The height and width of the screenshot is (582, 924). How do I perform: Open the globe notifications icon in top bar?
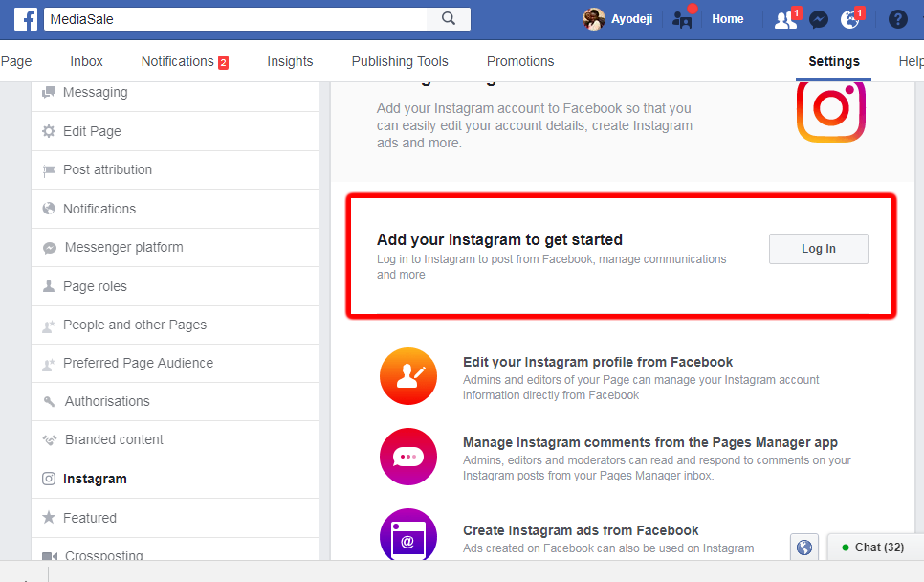coord(849,19)
